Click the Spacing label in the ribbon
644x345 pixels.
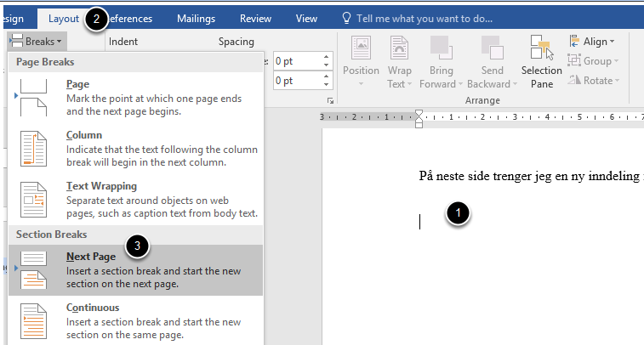click(x=237, y=42)
